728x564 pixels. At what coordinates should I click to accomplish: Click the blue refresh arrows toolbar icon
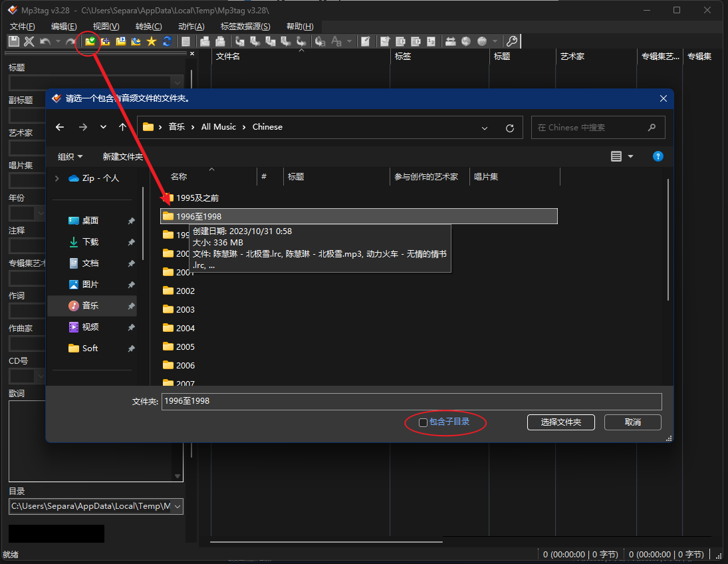pyautogui.click(x=166, y=41)
